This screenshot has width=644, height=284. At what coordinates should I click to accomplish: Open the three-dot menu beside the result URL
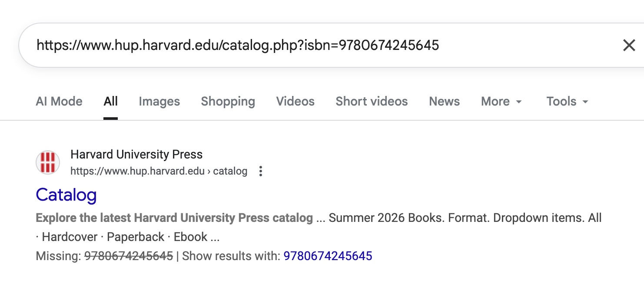click(261, 171)
